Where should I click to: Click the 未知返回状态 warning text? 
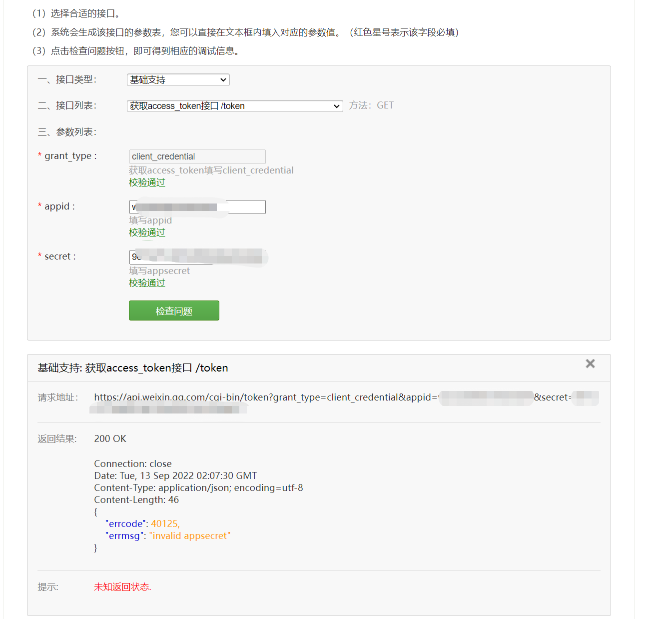point(121,586)
